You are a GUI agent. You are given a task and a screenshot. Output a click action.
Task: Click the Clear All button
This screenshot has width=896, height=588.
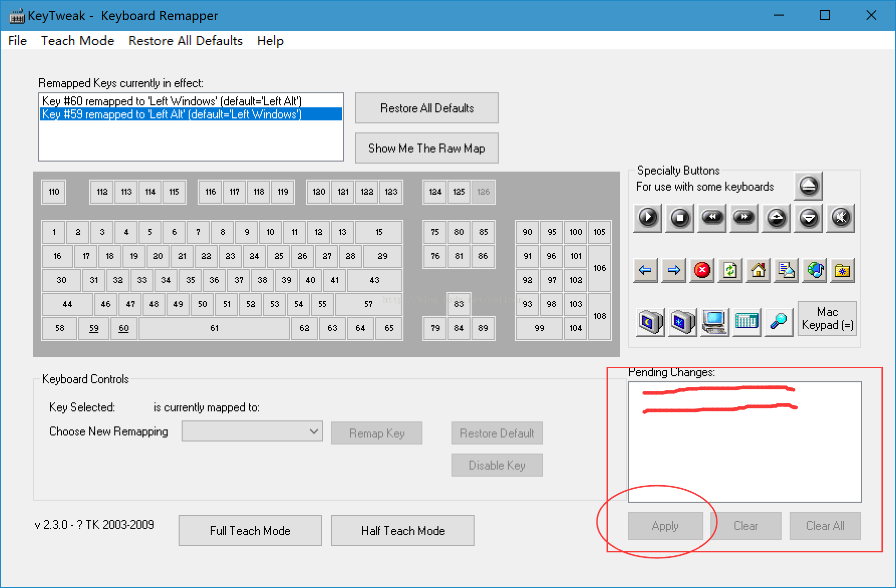tap(825, 526)
